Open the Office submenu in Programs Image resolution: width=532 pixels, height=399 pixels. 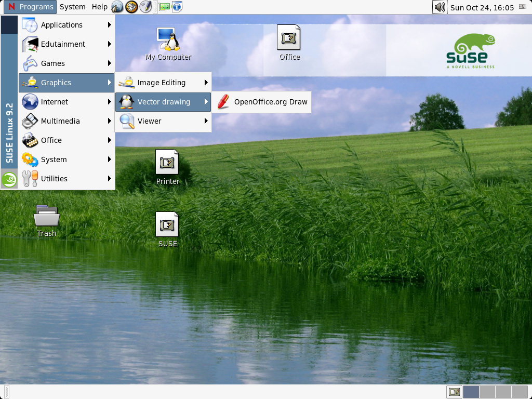tap(66, 140)
